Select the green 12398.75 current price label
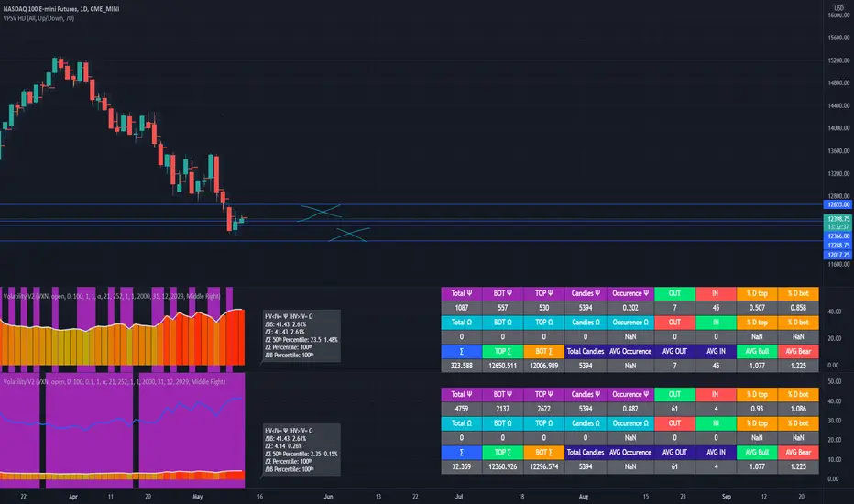854x504 pixels. pyautogui.click(x=838, y=218)
